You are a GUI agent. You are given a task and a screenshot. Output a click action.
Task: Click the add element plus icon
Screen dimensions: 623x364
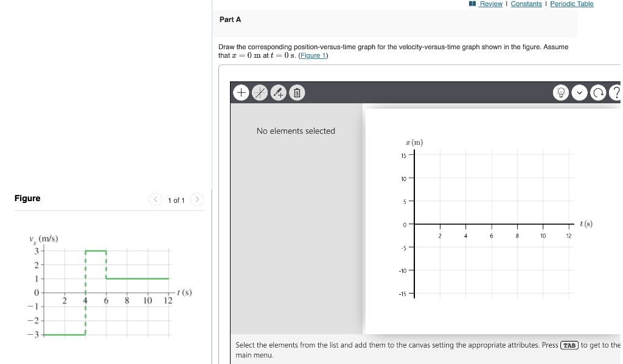(241, 93)
